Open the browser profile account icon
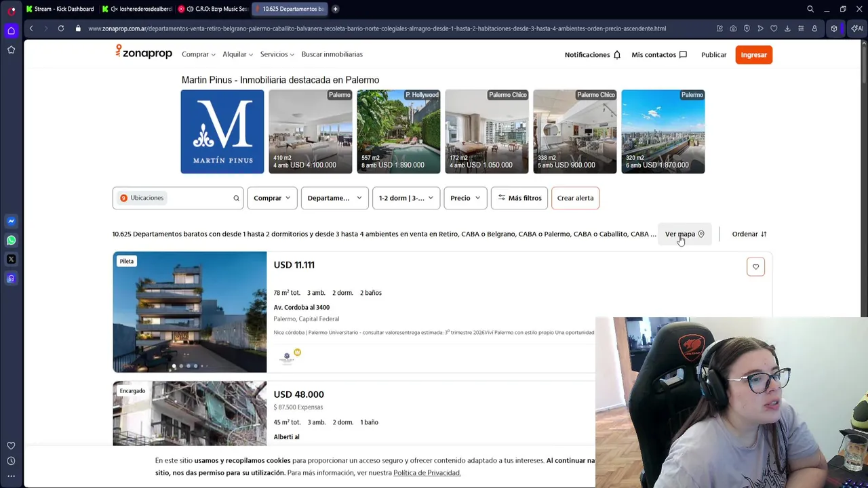 tap(814, 28)
